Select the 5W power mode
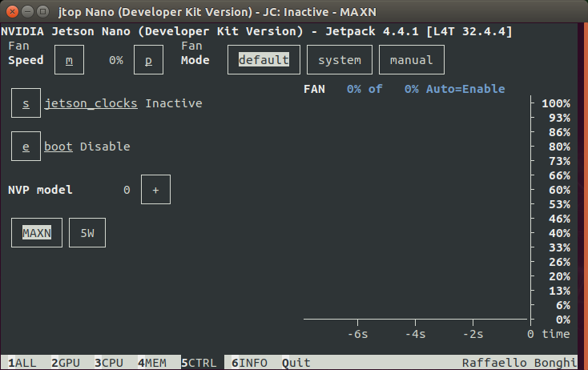The width and height of the screenshot is (588, 370). [87, 233]
